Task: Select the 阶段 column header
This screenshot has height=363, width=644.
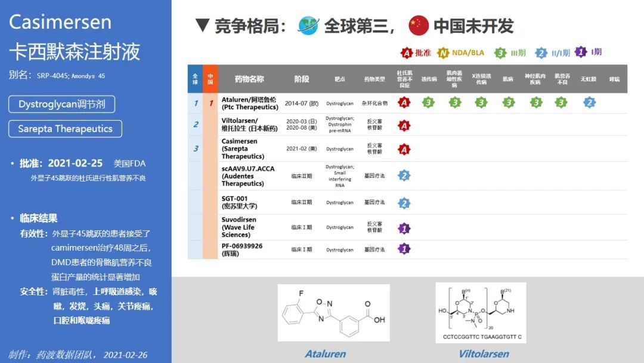Action: tap(302, 79)
